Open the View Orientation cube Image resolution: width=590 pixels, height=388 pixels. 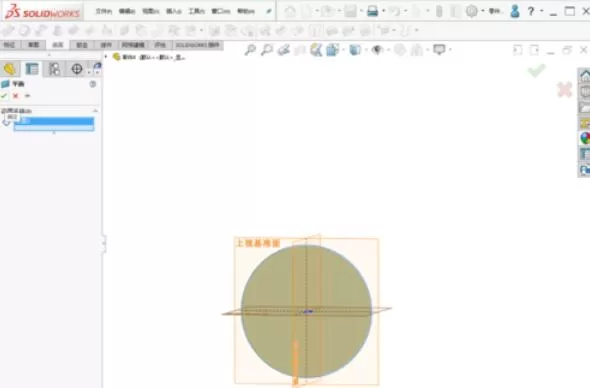[332, 50]
